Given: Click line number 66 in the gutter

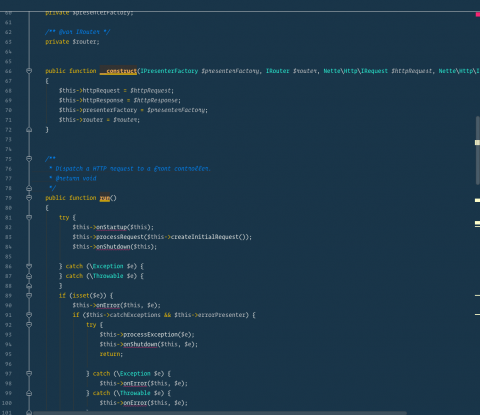Looking at the screenshot, I should 8,71.
